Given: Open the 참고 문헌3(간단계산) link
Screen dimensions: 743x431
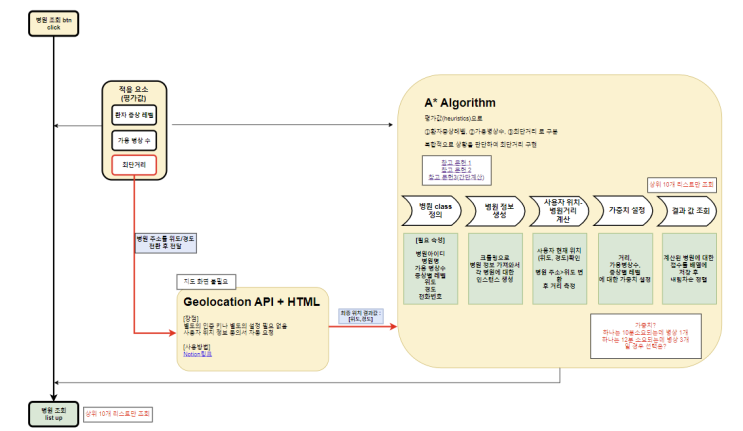Looking at the screenshot, I should 456,177.
